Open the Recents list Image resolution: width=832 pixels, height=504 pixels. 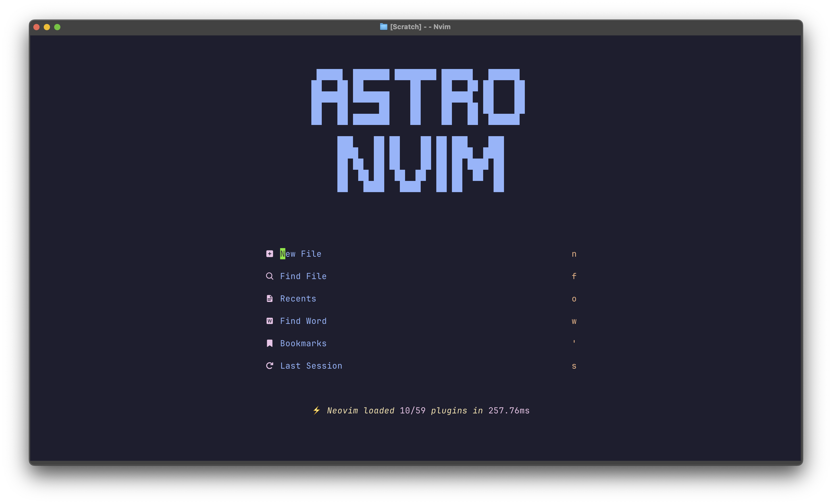298,298
